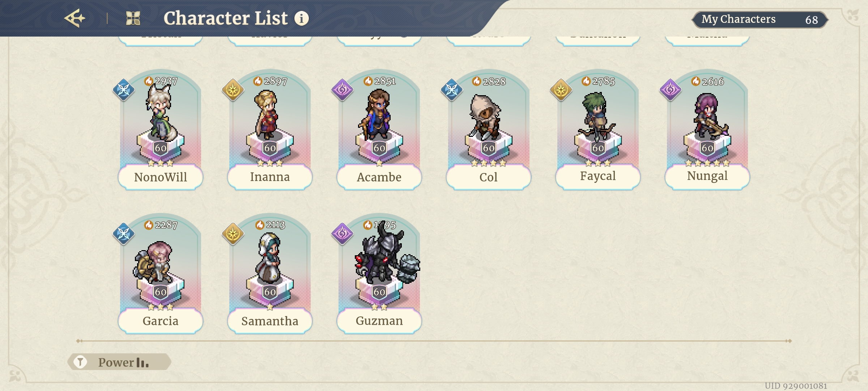Click the Col name label
This screenshot has height=391, width=868.
[488, 177]
